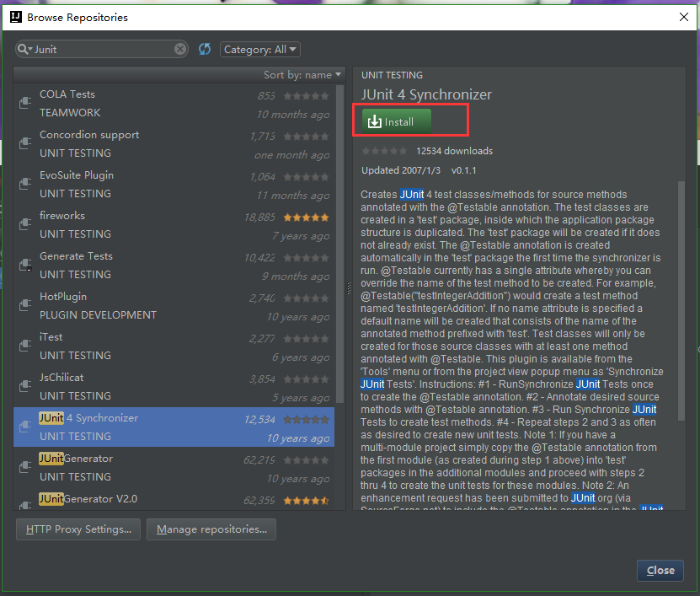Click the Close button
This screenshot has height=596, width=700.
tap(660, 570)
